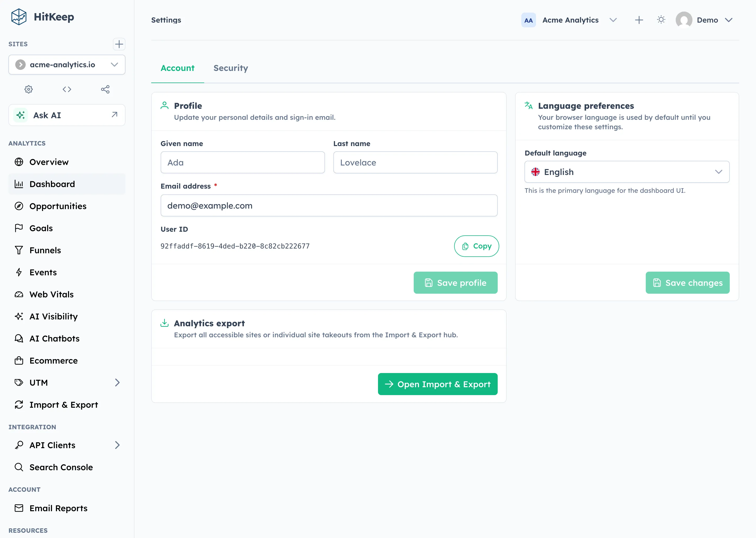Image resolution: width=756 pixels, height=538 pixels.
Task: Click Save profile button
Action: tap(455, 283)
